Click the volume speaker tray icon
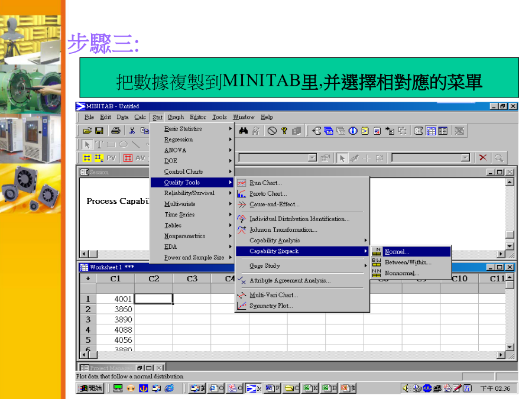Screen dimensions: 532x399 [406, 388]
